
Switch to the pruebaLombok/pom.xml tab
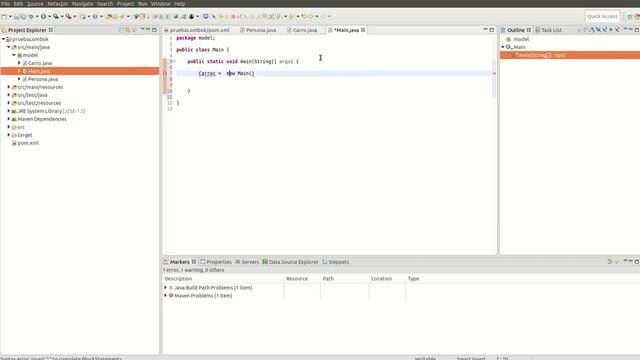point(197,30)
